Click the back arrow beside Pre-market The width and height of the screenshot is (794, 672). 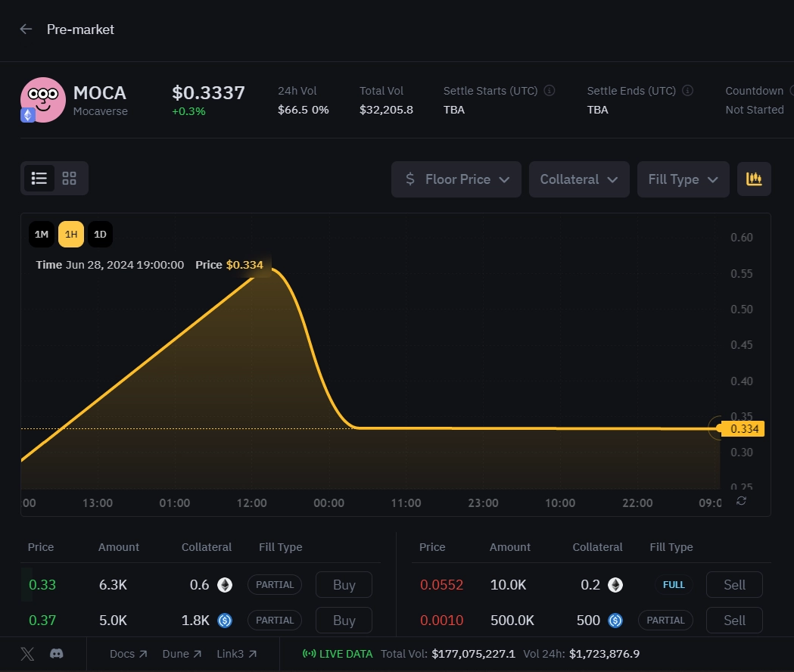tap(26, 29)
